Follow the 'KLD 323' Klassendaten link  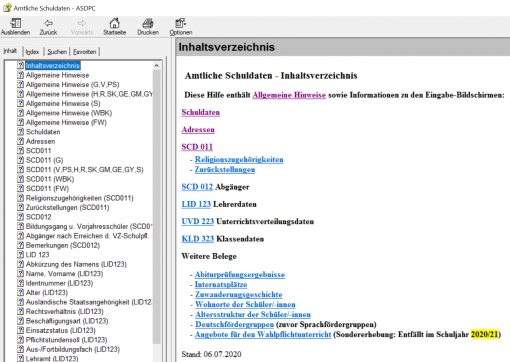(x=198, y=239)
